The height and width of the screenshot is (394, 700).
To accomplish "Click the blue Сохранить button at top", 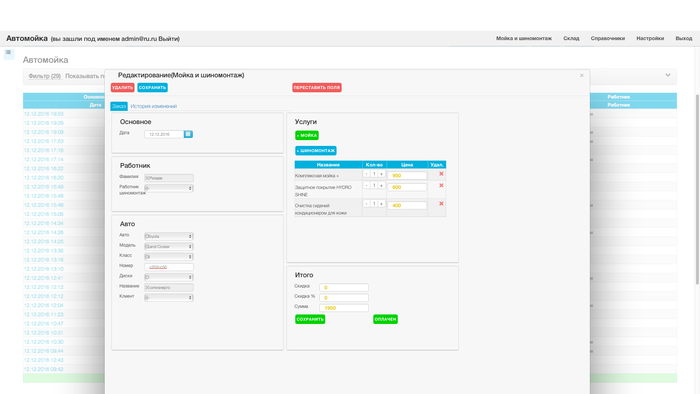I will click(152, 87).
